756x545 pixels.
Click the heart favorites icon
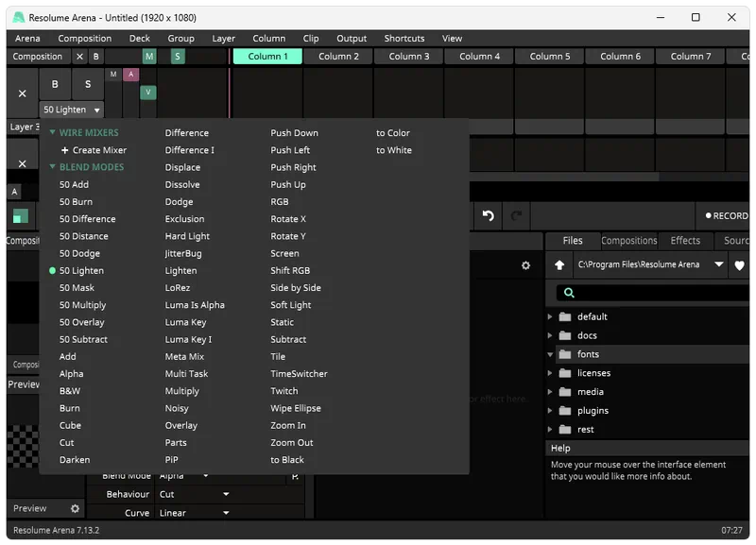(x=739, y=265)
